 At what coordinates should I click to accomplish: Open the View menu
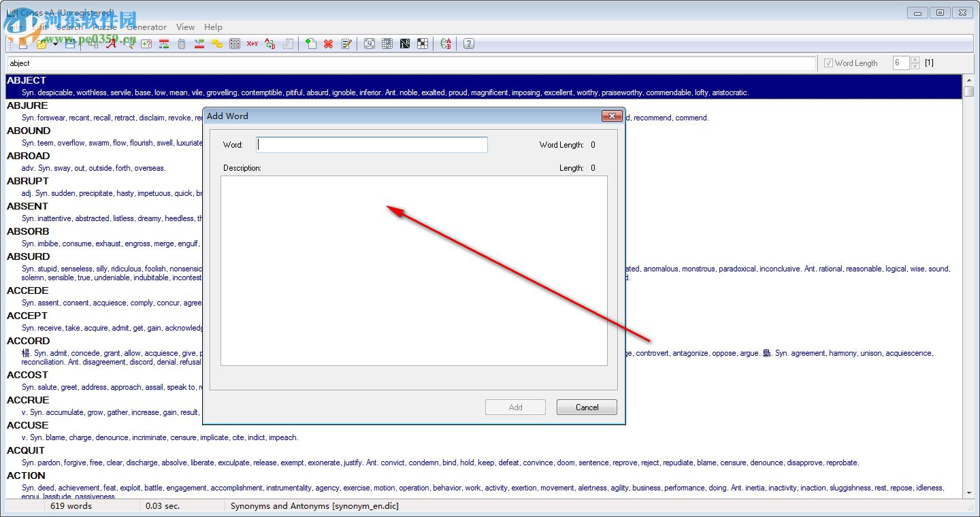tap(185, 27)
